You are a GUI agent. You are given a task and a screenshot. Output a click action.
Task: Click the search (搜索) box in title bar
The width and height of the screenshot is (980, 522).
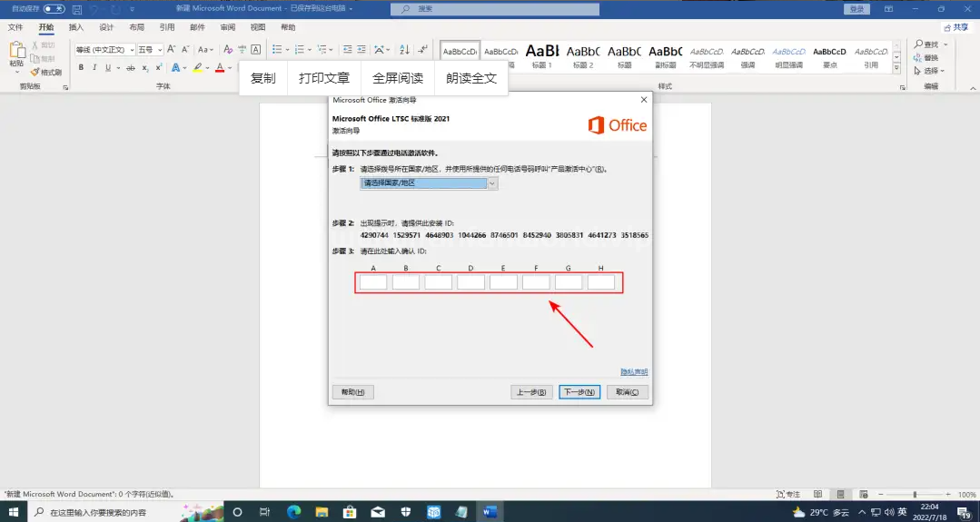pos(495,9)
